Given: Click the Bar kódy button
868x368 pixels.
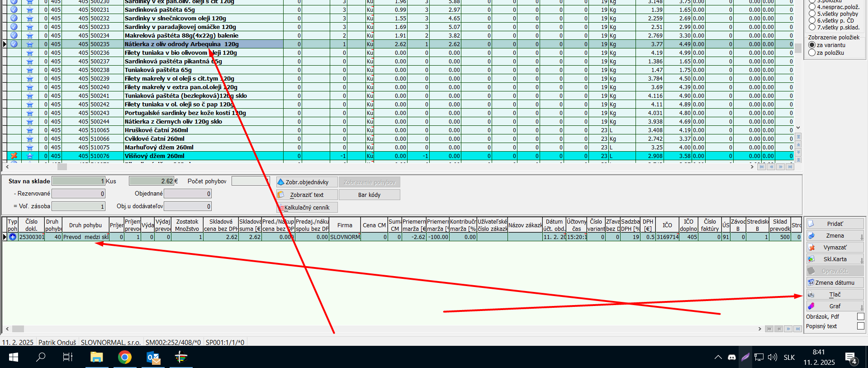Looking at the screenshot, I should click(369, 195).
